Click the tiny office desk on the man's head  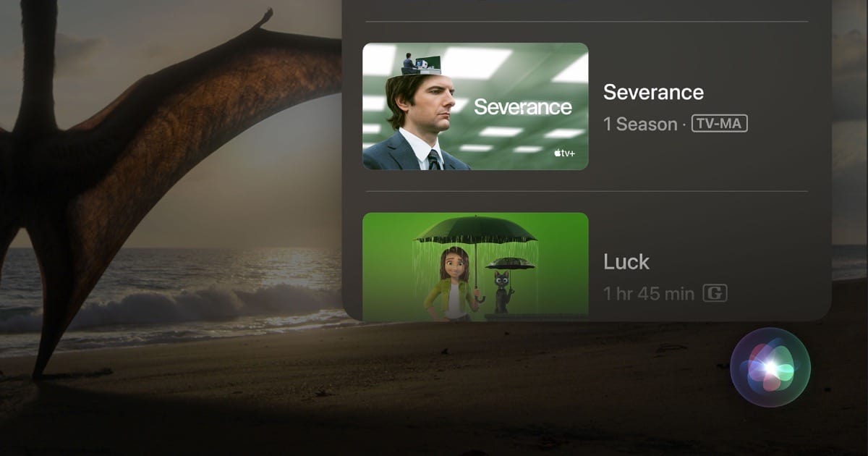pos(421,64)
